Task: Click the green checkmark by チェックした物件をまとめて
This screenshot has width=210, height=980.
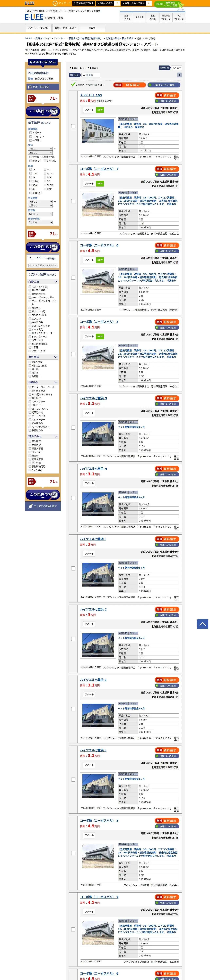Action: [x=73, y=84]
